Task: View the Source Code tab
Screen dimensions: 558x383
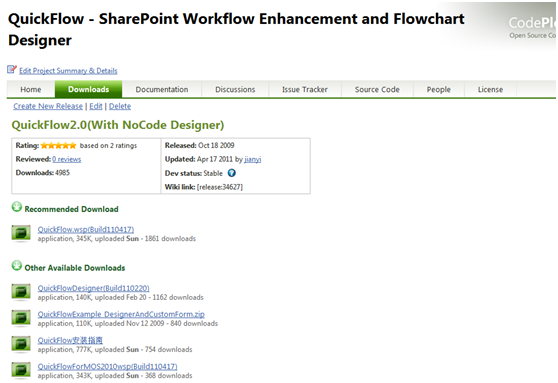Action: pyautogui.click(x=377, y=89)
